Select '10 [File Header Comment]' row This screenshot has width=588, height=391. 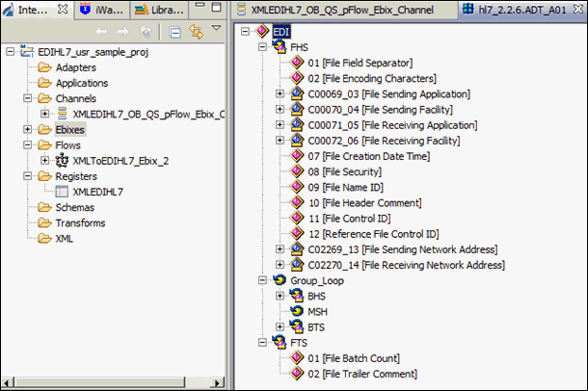(x=365, y=202)
